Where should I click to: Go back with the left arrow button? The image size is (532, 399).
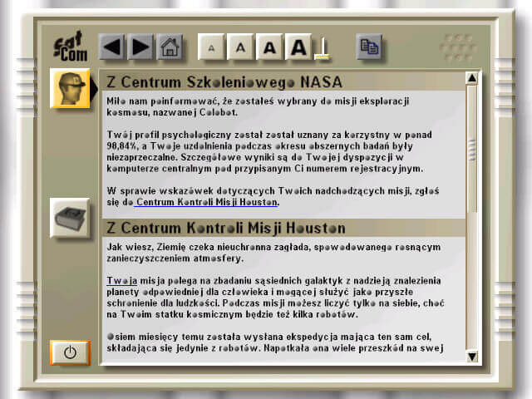click(111, 47)
